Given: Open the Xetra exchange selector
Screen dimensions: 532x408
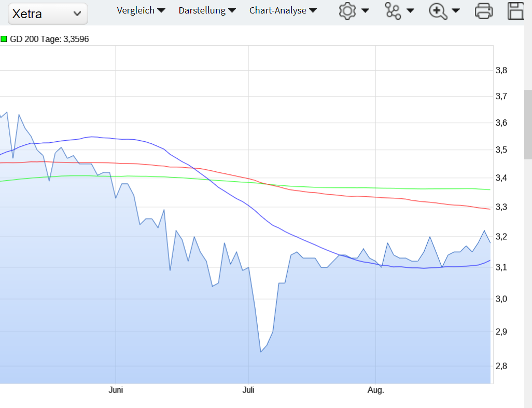Looking at the screenshot, I should (x=47, y=13).
